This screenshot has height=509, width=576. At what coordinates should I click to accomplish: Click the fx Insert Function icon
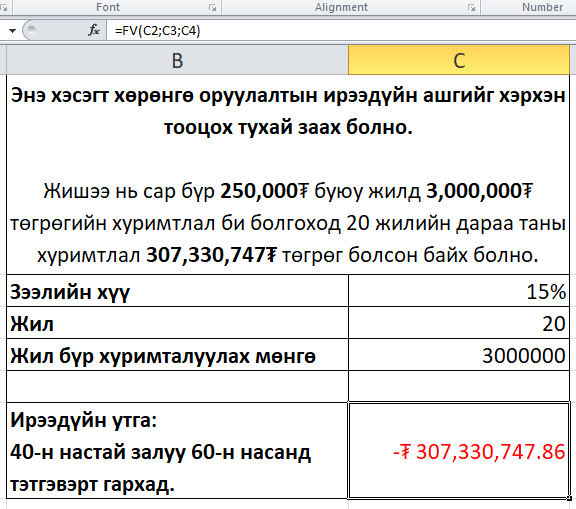point(94,30)
